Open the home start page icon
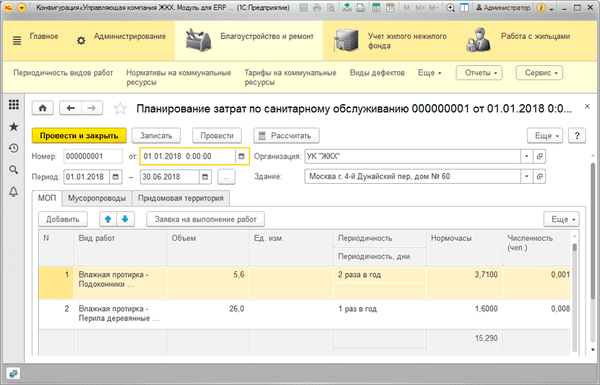The width and height of the screenshot is (600, 385). (x=42, y=108)
